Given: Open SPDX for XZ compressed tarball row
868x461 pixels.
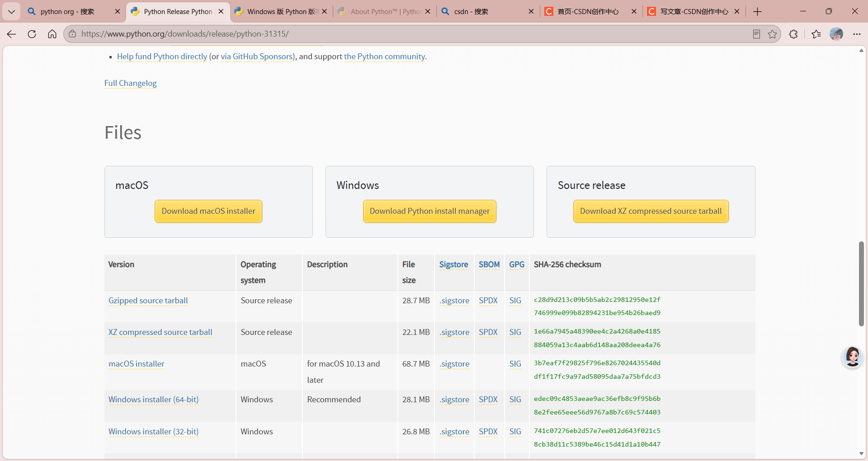Looking at the screenshot, I should [488, 332].
